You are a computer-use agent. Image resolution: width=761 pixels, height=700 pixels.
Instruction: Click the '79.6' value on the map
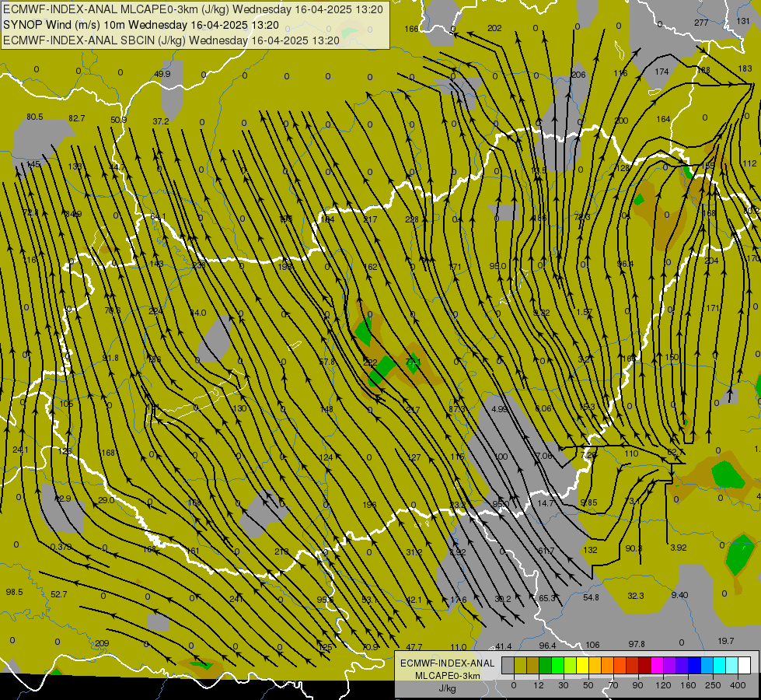112,311
